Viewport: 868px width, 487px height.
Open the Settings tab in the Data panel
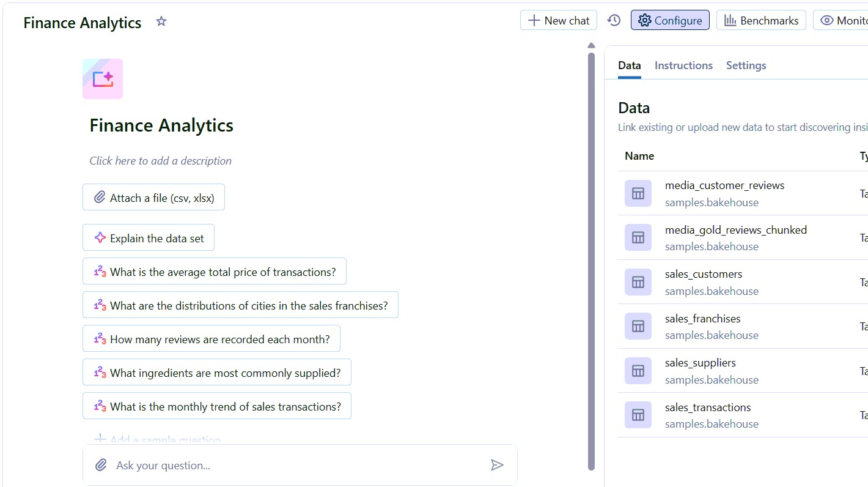click(x=746, y=65)
